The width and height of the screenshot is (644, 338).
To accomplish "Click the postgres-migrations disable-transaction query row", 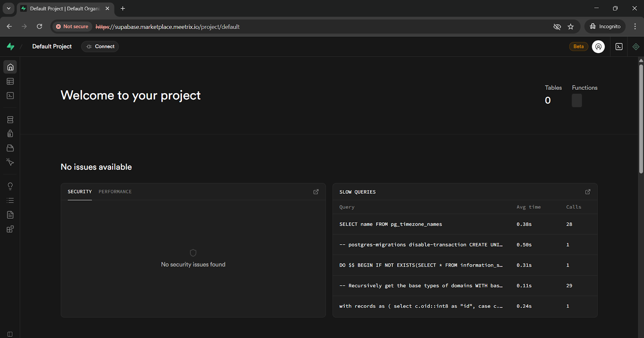I will click(x=465, y=245).
